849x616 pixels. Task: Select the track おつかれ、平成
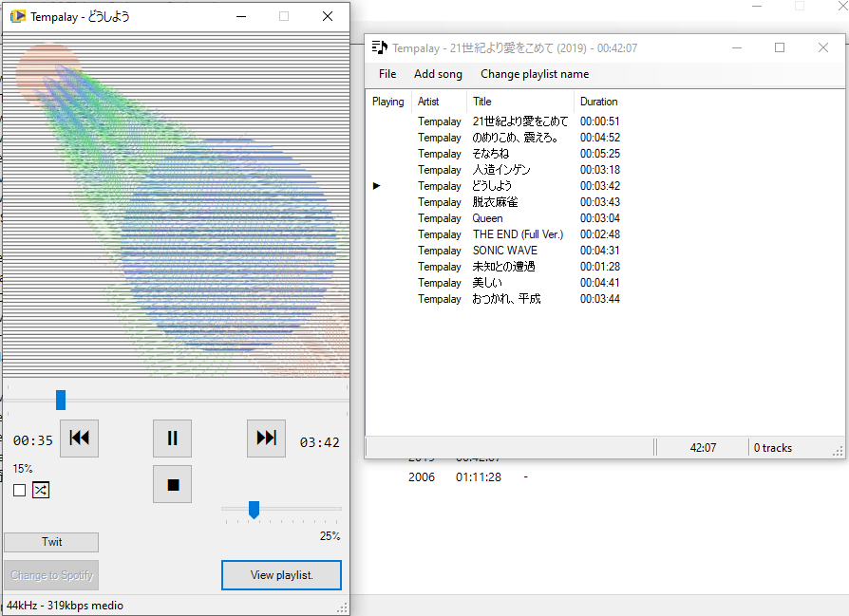[x=506, y=299]
